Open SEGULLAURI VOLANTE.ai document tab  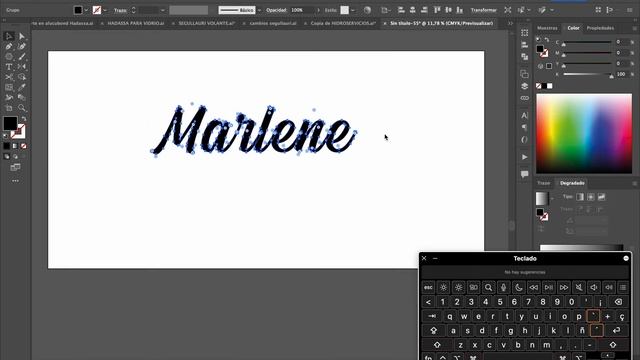pyautogui.click(x=207, y=24)
